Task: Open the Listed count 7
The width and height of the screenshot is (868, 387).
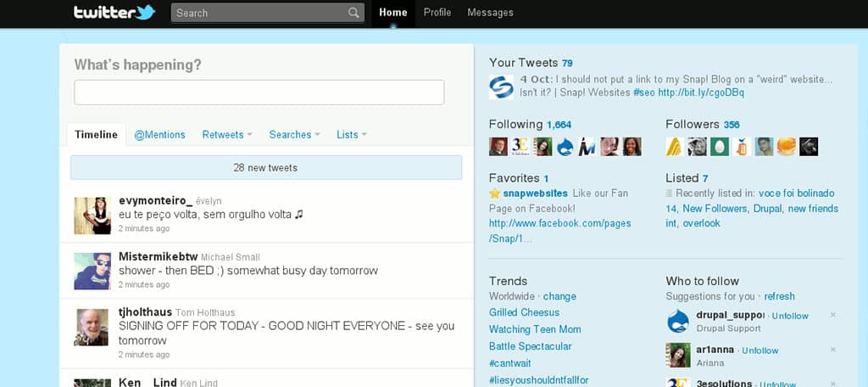Action: click(x=705, y=178)
